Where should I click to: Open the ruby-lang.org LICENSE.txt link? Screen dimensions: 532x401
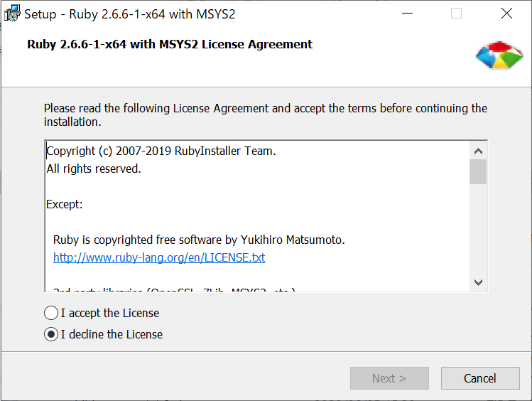(x=159, y=257)
